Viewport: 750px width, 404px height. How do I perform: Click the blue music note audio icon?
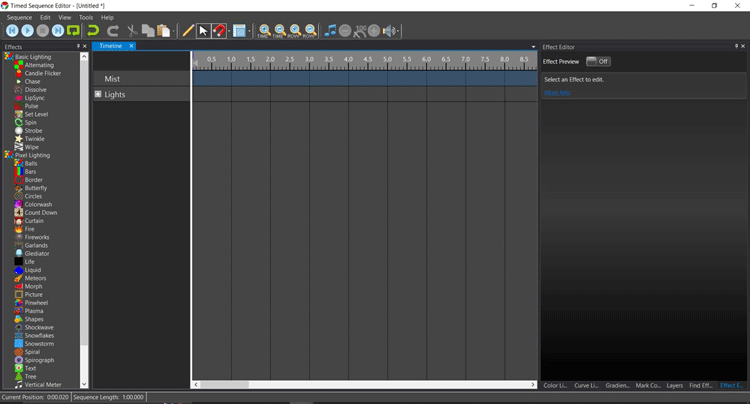tap(330, 31)
